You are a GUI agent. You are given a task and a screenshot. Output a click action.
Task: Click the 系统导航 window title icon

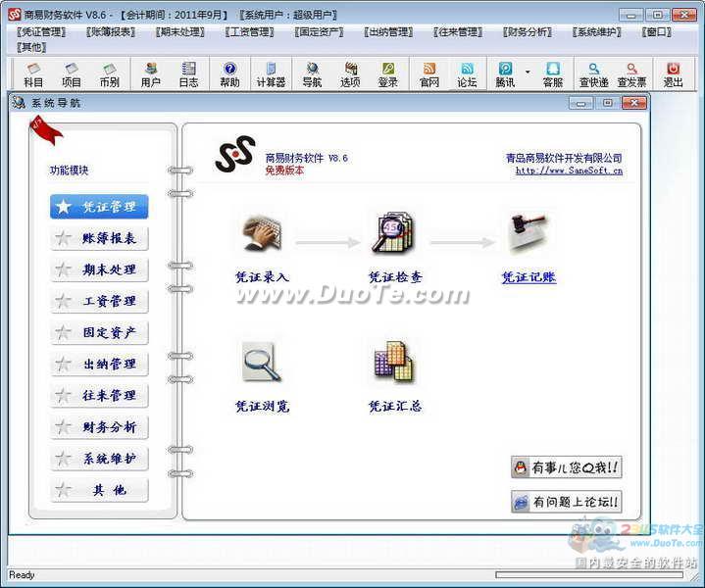click(19, 103)
